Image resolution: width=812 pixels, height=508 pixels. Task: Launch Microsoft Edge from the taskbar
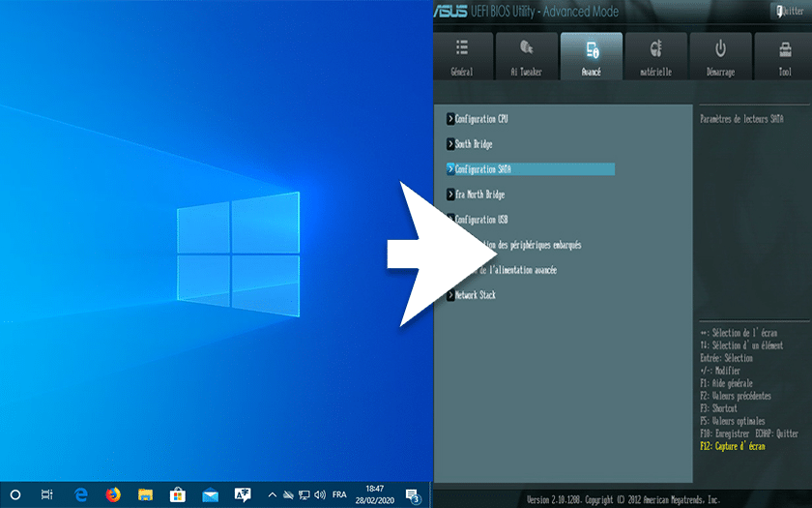[81, 495]
